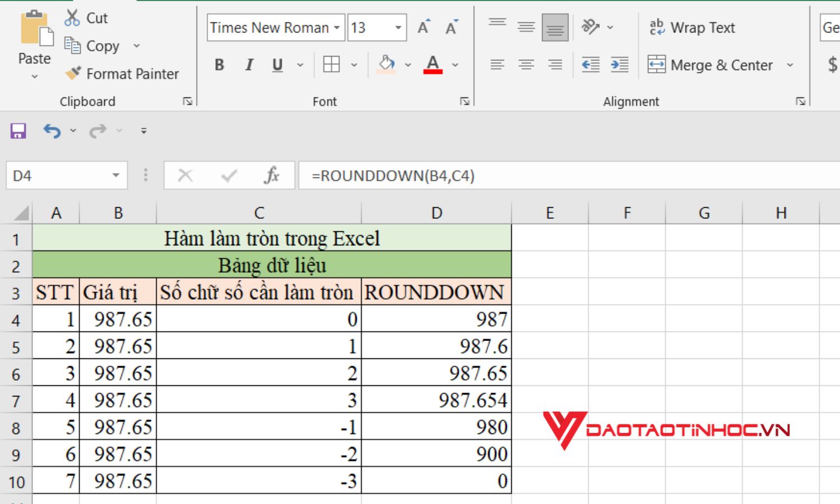Cut the selection with the scissors icon
840x504 pixels.
click(x=73, y=17)
